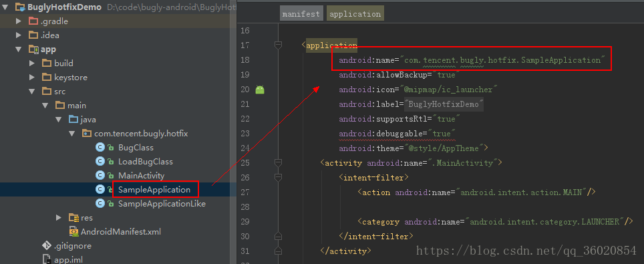Click the .gitignore file icon
The image size is (644, 264).
[x=47, y=245]
